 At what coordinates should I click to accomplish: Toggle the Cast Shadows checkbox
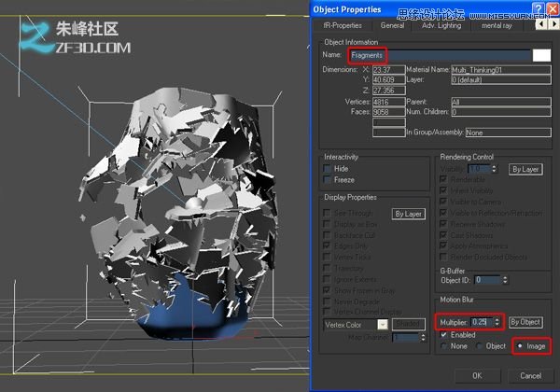coord(443,235)
